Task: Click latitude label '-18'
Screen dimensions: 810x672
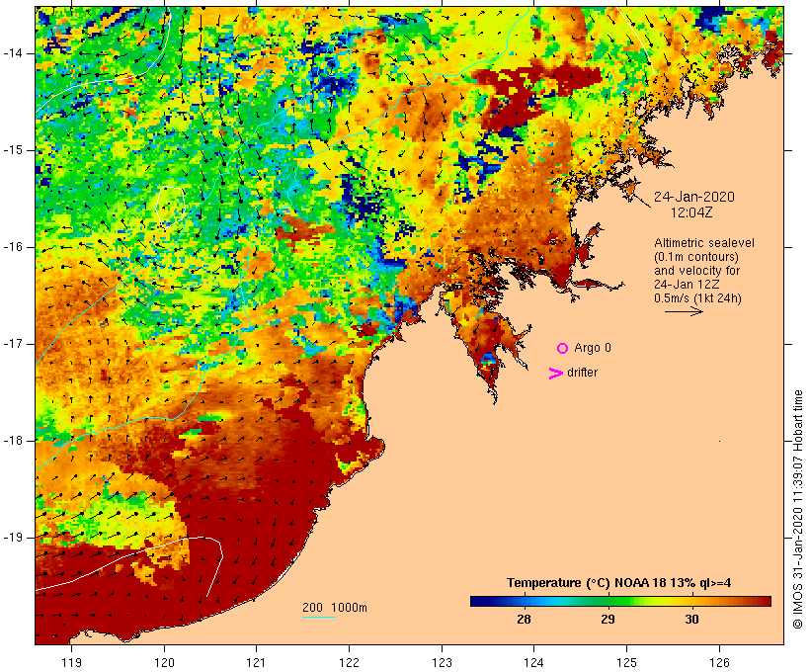Action: click(x=13, y=441)
